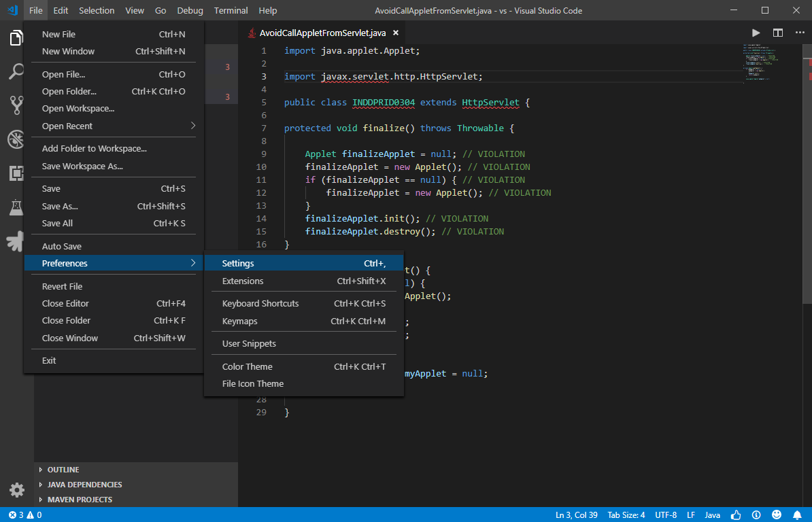The image size is (812, 522).
Task: Select Settings from Preferences submenu
Action: point(238,263)
